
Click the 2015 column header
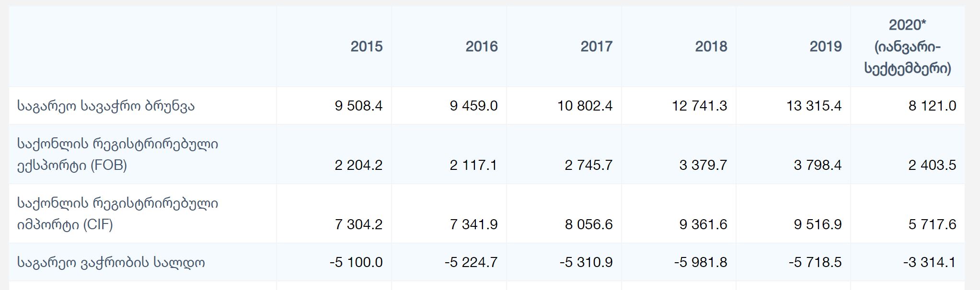pyautogui.click(x=366, y=46)
